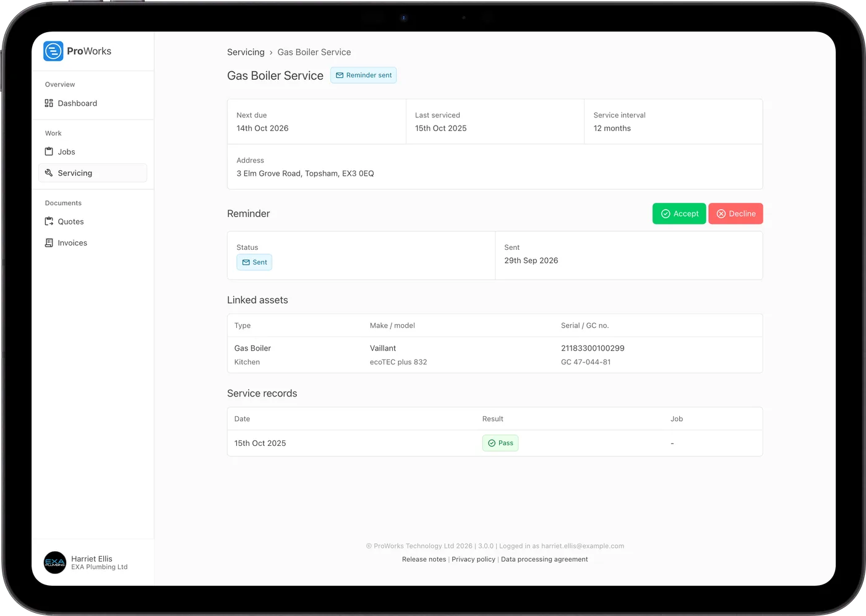Viewport: 866px width, 616px height.
Task: Click the Pass result badge
Action: pyautogui.click(x=500, y=443)
